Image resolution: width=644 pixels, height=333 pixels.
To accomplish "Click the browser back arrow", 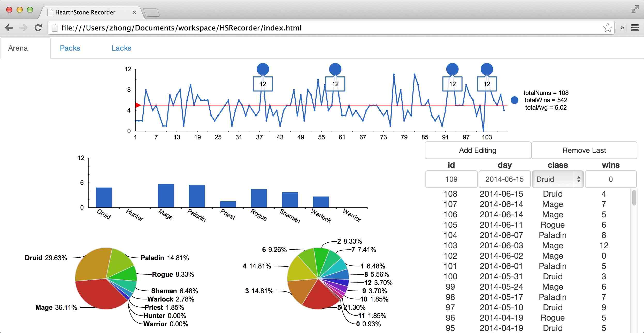I will [x=9, y=28].
